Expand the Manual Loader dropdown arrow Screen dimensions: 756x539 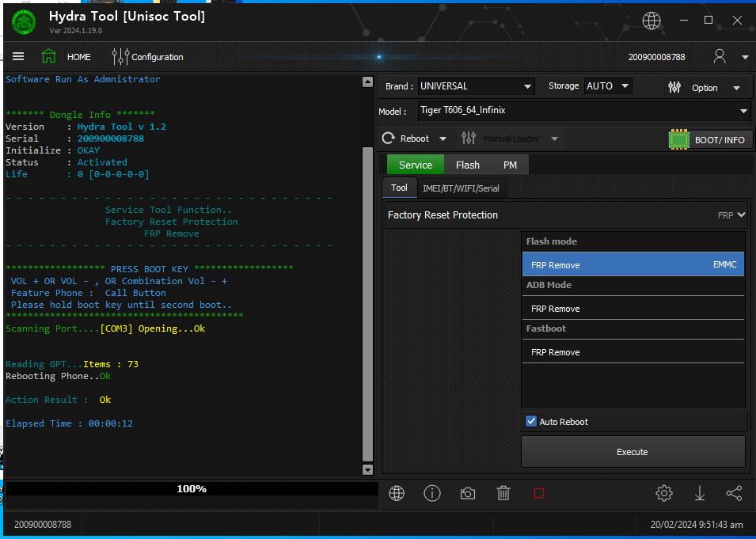click(554, 139)
